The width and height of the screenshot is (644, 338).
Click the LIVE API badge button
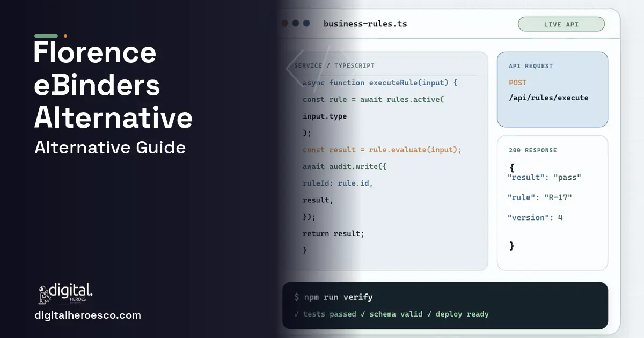[x=561, y=24]
